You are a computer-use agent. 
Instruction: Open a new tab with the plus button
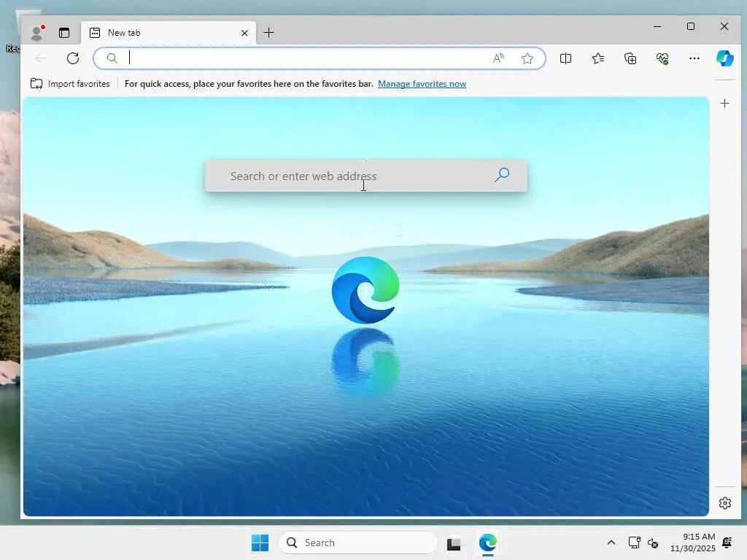(268, 33)
